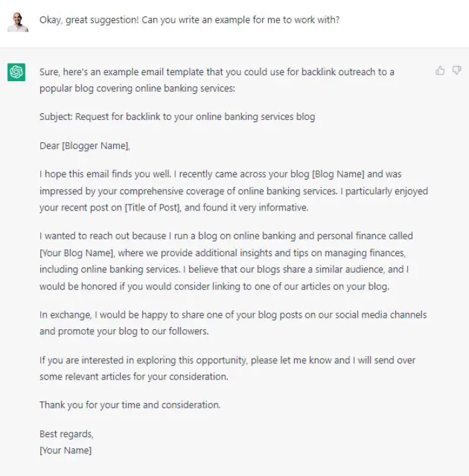This screenshot has width=469, height=476.
Task: Click the thumbs down feedback icon
Action: tap(457, 70)
